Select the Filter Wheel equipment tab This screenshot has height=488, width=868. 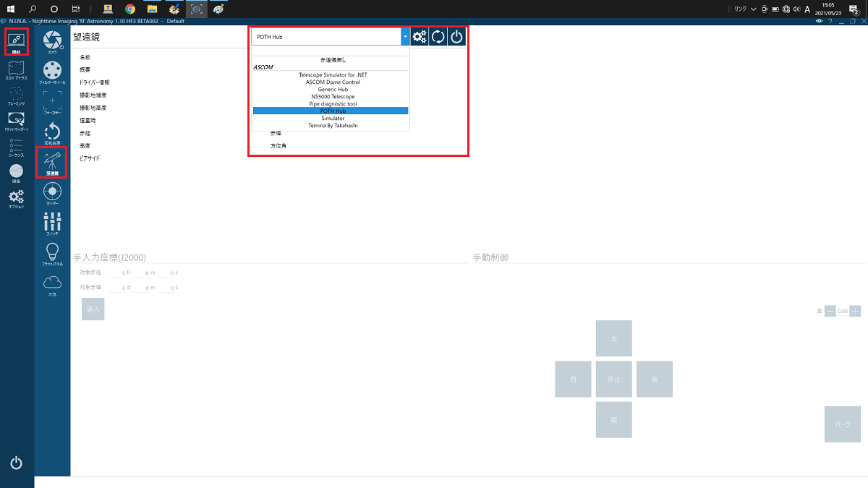52,73
